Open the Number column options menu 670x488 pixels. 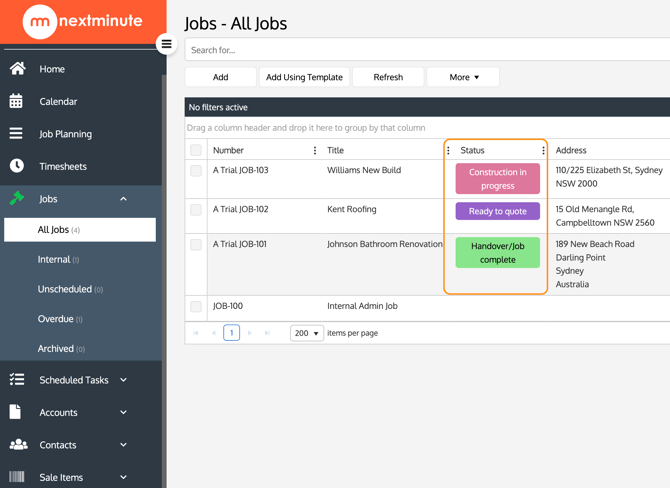point(315,151)
